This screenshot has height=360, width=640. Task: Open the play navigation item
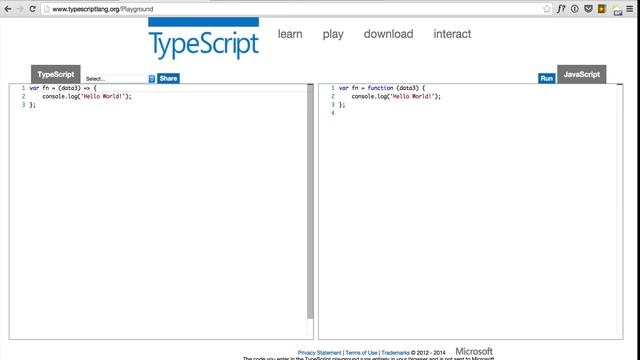[333, 34]
